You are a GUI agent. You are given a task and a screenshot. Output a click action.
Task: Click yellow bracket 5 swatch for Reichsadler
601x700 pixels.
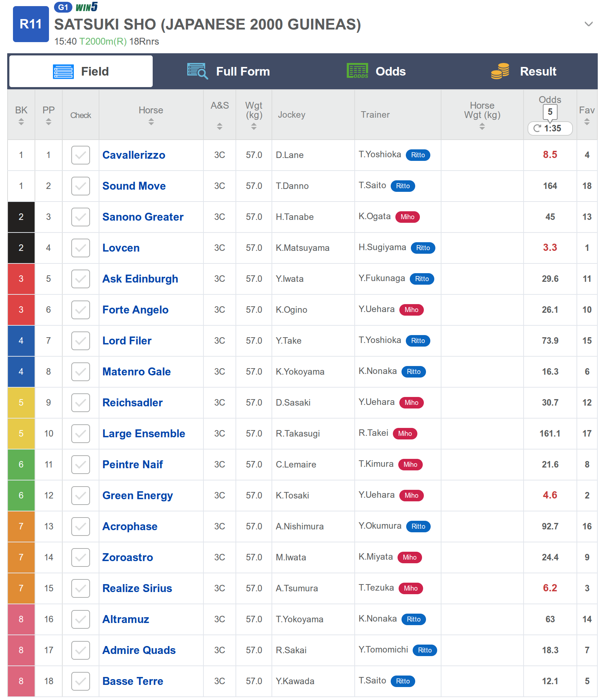21,403
